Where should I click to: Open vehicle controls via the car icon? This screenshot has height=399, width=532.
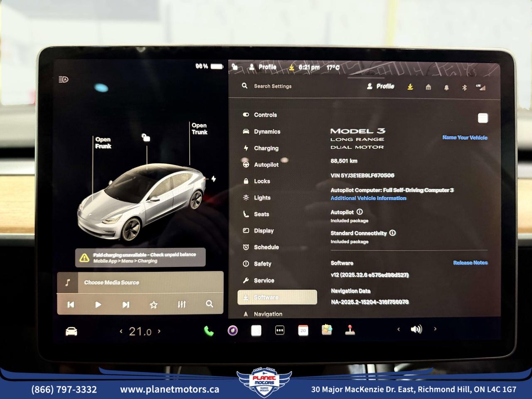coord(71,330)
